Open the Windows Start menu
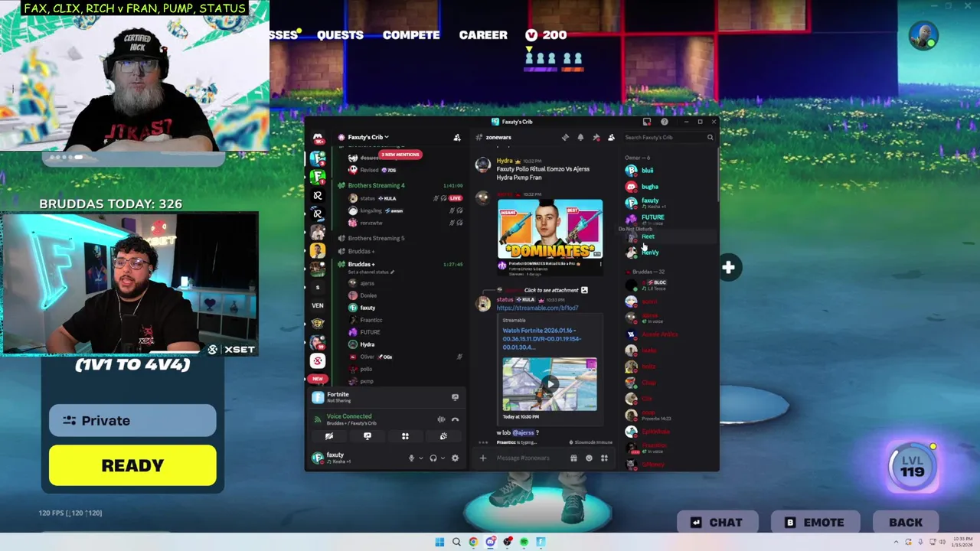Viewport: 980px width, 551px height. pyautogui.click(x=439, y=542)
